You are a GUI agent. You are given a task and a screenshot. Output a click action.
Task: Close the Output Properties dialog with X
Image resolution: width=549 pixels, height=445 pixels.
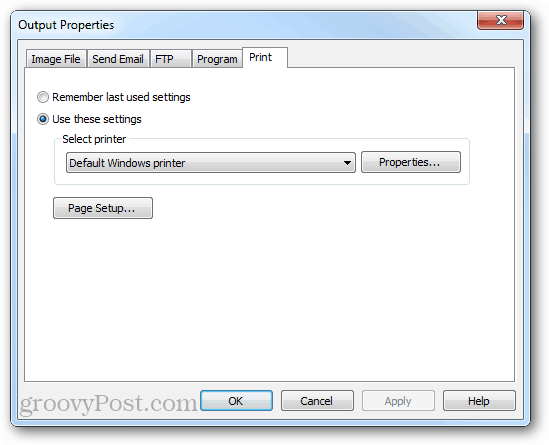point(500,20)
